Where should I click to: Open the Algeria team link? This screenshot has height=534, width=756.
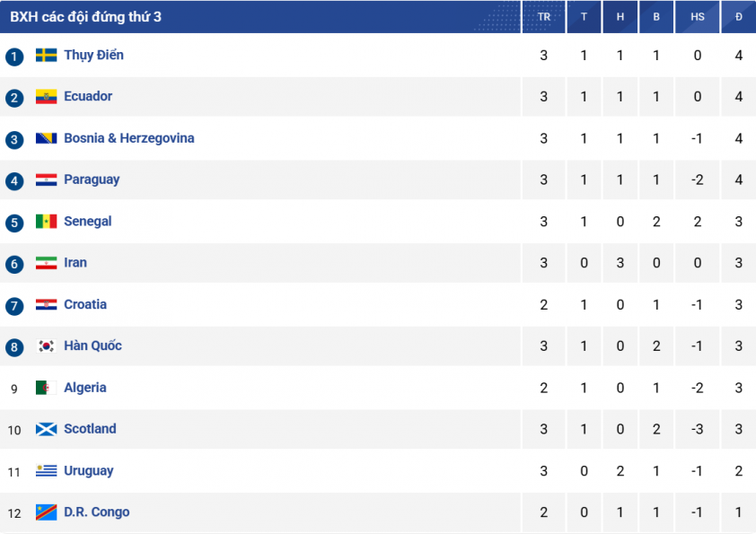[x=85, y=388]
